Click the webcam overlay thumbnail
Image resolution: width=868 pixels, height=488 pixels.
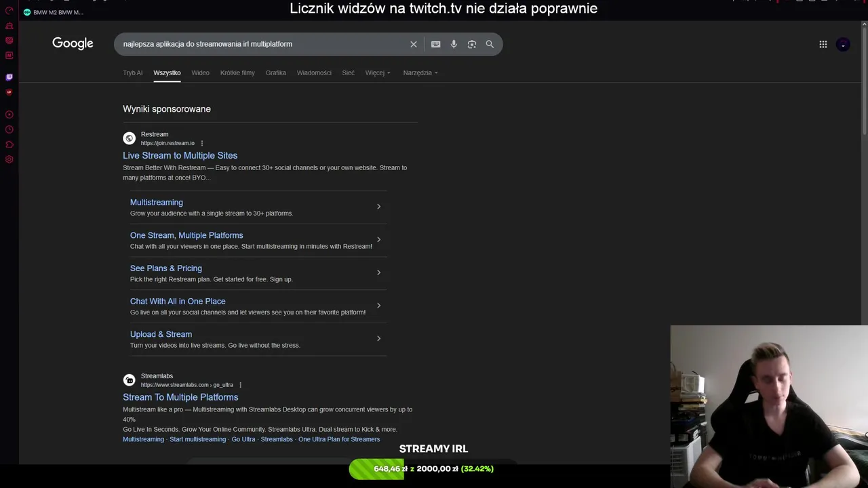(769, 407)
